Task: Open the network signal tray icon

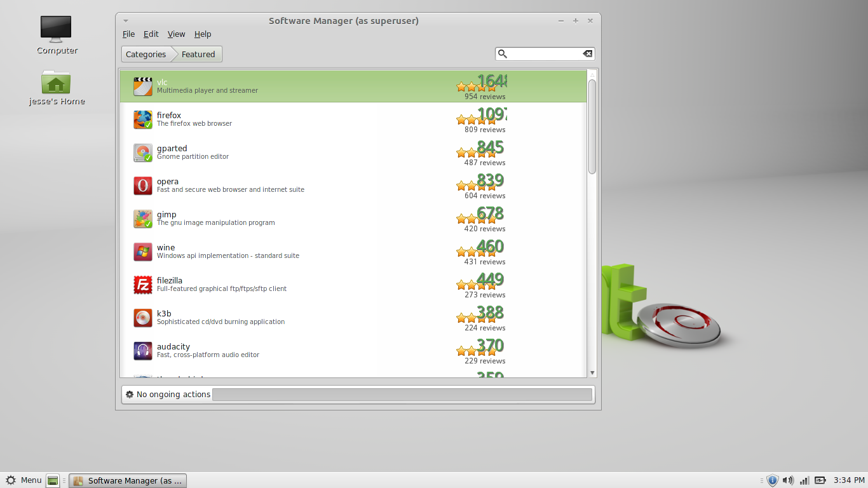Action: tap(804, 480)
